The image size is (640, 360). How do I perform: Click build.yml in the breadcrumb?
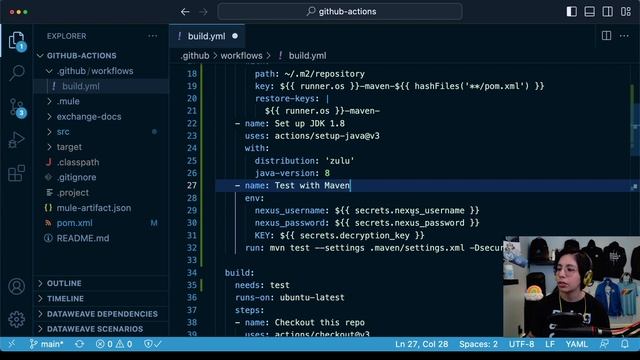pos(307,56)
